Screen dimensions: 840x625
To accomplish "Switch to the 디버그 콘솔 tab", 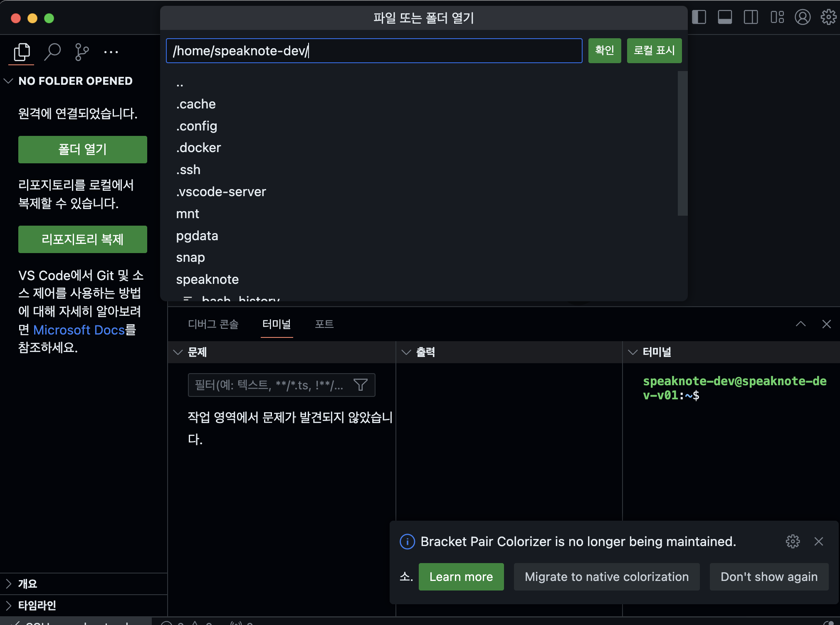I will click(x=213, y=324).
